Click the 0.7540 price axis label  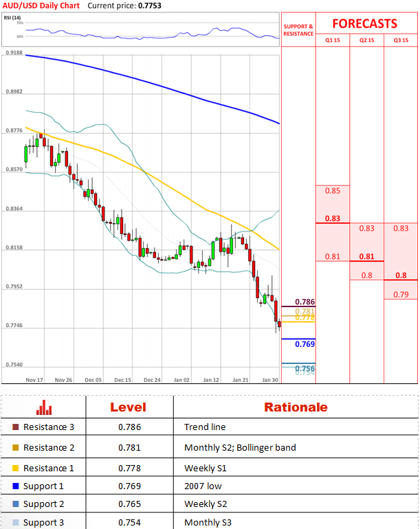pos(14,365)
